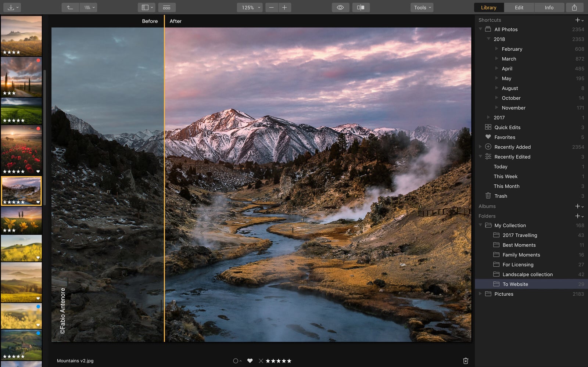Mark the current photo as favorite heart
This screenshot has height=367, width=588.
point(250,361)
